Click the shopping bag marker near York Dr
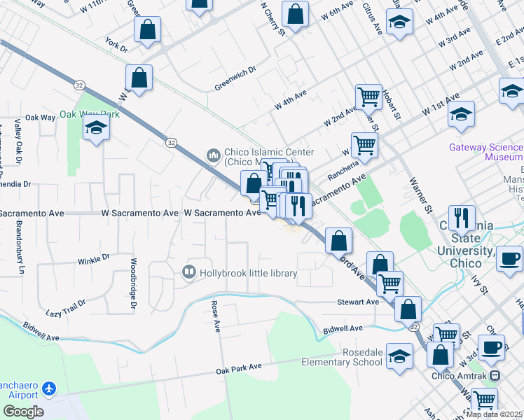Screen dimensions: 524x420 coord(147,30)
